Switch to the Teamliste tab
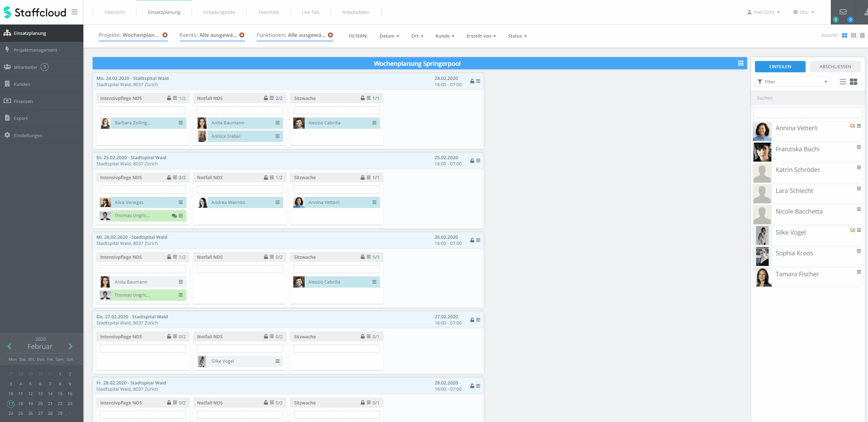 click(268, 12)
